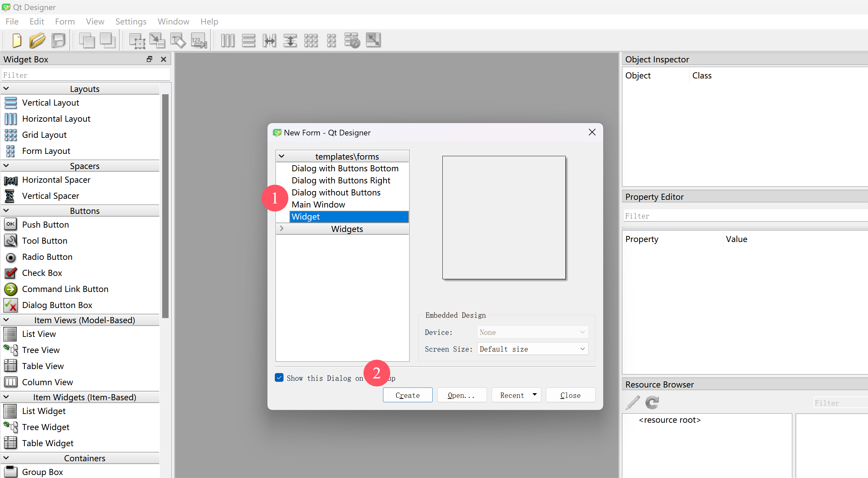The height and width of the screenshot is (478, 868).
Task: Click the Open button in New Form
Action: point(461,395)
